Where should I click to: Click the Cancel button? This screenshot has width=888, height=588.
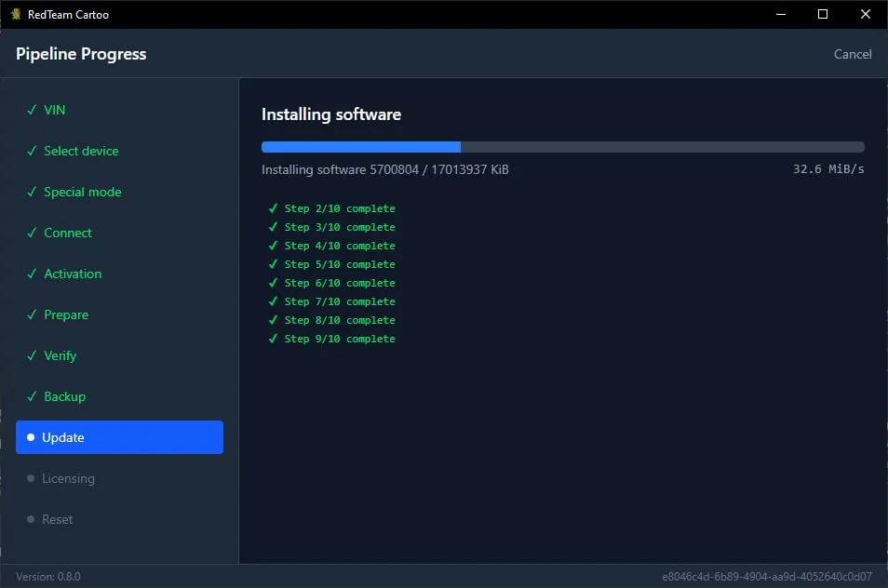(x=853, y=54)
